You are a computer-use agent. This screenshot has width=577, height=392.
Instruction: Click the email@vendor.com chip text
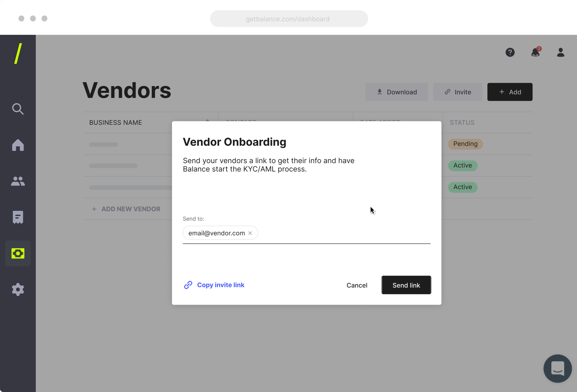(217, 233)
